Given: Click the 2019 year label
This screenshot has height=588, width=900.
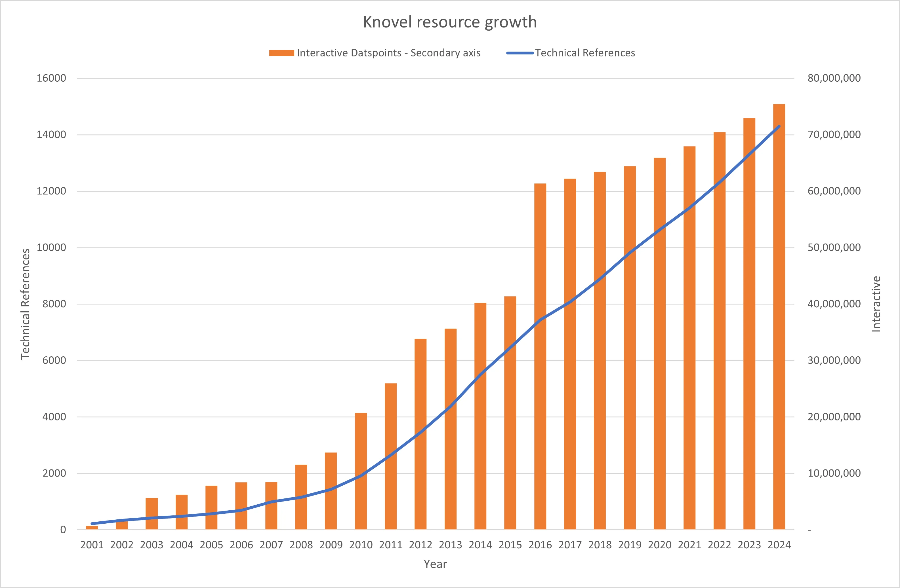Looking at the screenshot, I should pos(630,545).
